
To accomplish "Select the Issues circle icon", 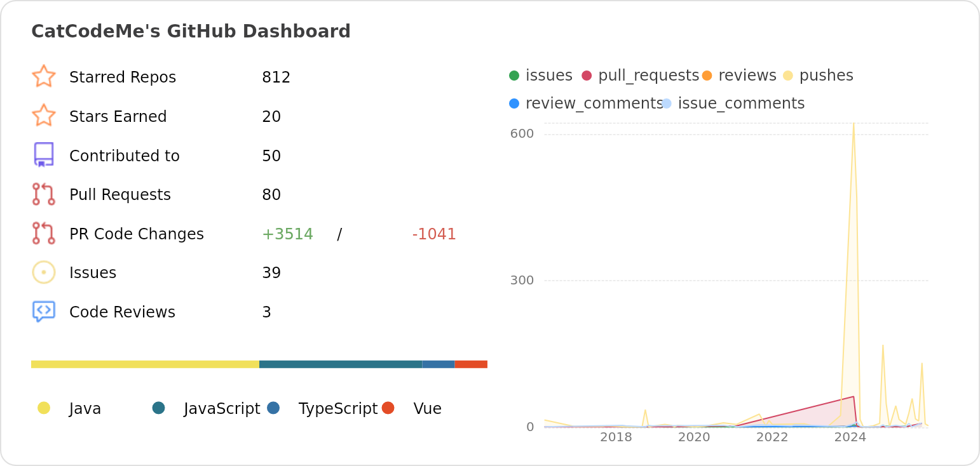I will click(43, 272).
